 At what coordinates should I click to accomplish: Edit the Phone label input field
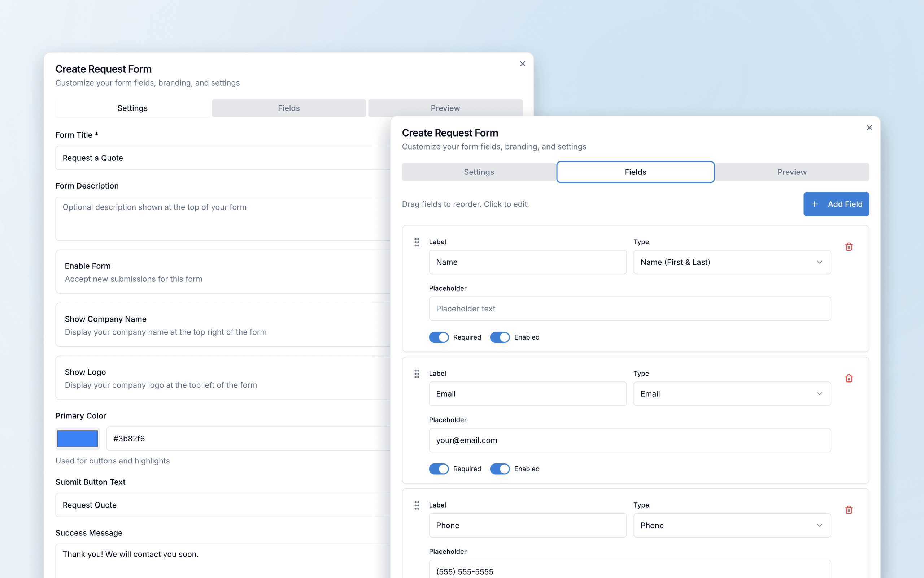click(x=528, y=525)
